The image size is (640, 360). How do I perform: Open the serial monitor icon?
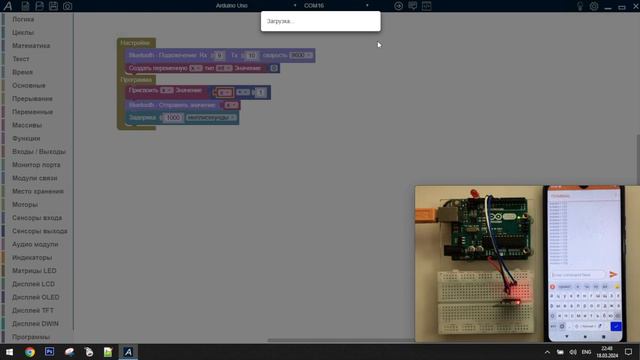(413, 6)
